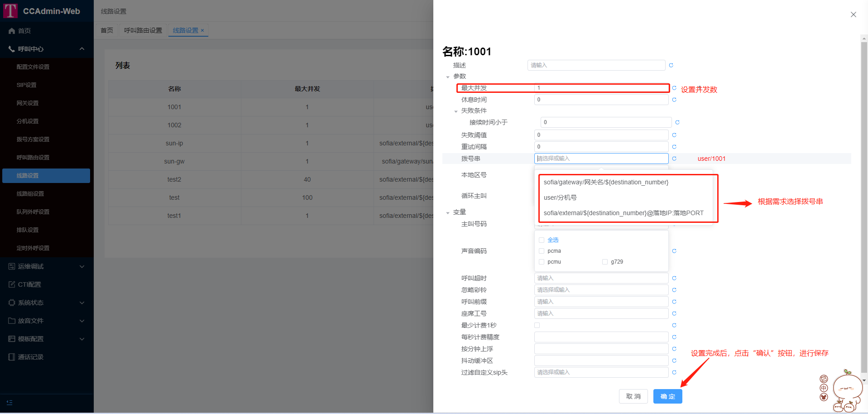Close the 线路设置 tab with its x
Screen dimensions: 868x414
202,30
